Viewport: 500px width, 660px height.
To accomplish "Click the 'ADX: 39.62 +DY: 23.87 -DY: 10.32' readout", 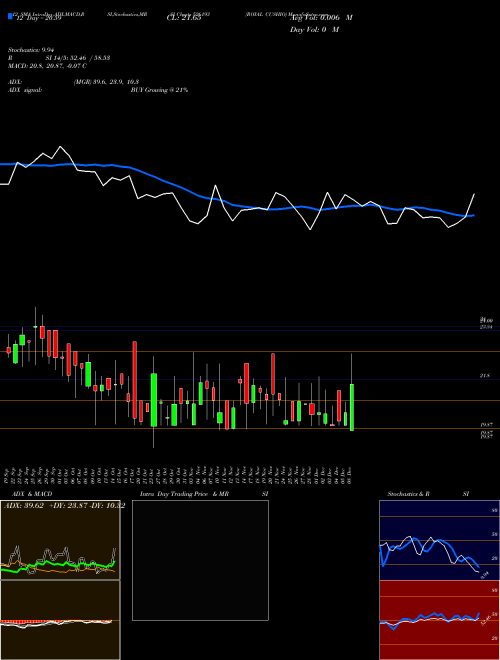I will [x=64, y=506].
